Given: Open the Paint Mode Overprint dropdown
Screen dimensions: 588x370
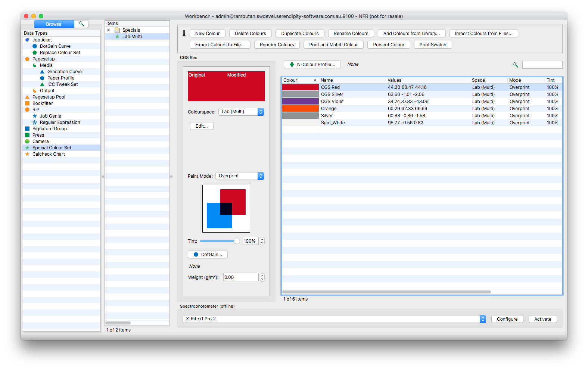Looking at the screenshot, I should pos(240,176).
